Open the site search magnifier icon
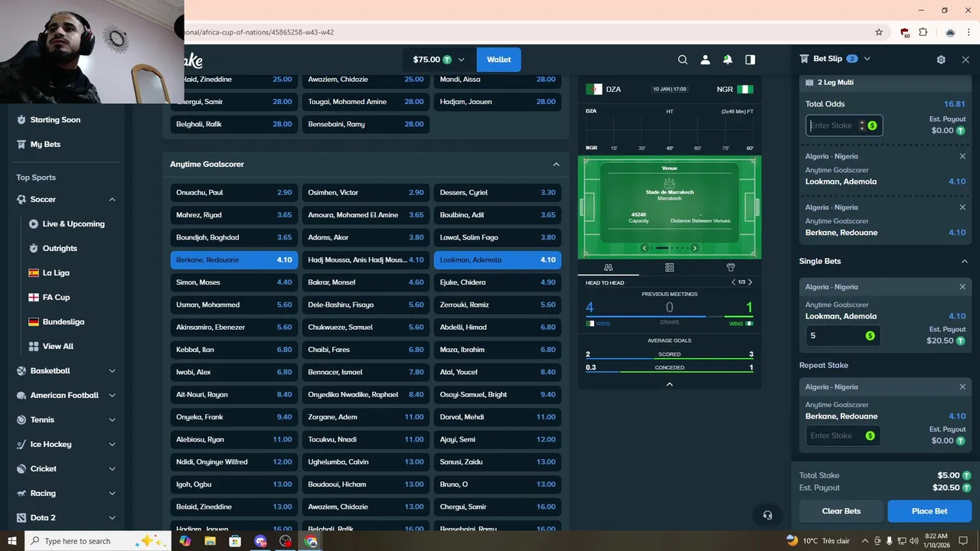 [683, 60]
